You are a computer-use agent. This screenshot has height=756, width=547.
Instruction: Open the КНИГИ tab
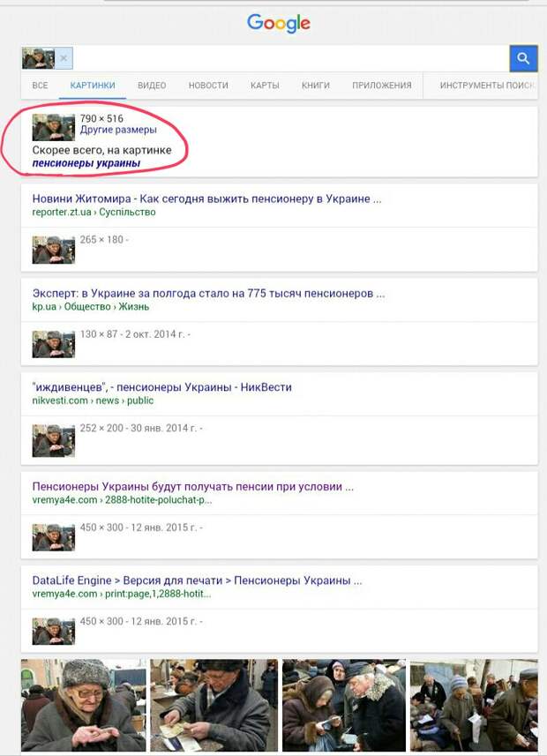click(316, 86)
